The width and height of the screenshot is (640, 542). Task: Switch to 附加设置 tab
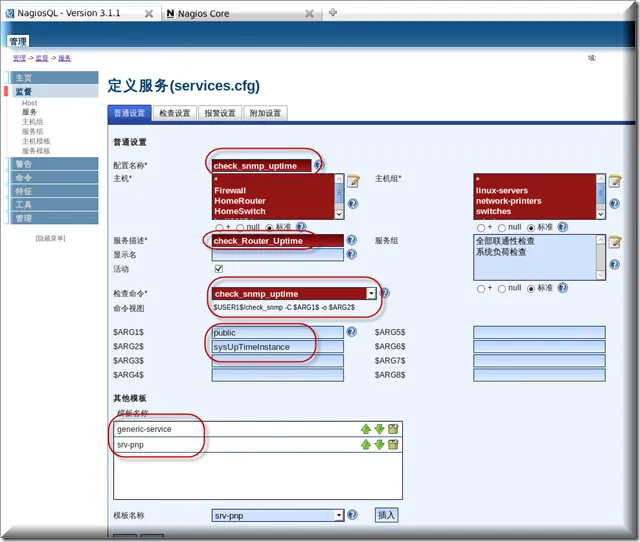coord(265,113)
